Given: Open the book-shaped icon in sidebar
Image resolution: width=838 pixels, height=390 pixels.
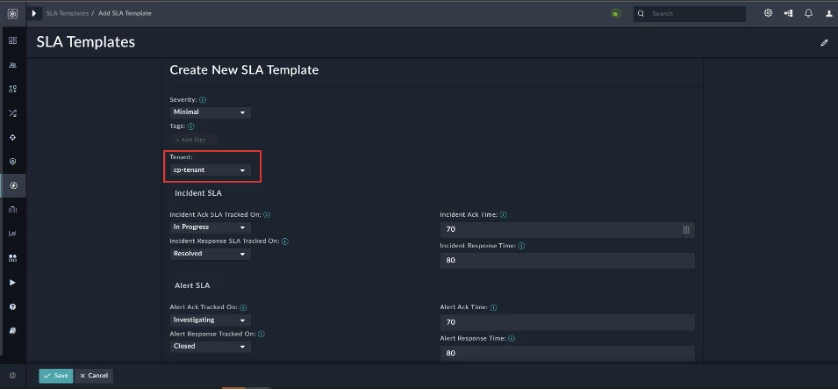Looking at the screenshot, I should tap(13, 331).
